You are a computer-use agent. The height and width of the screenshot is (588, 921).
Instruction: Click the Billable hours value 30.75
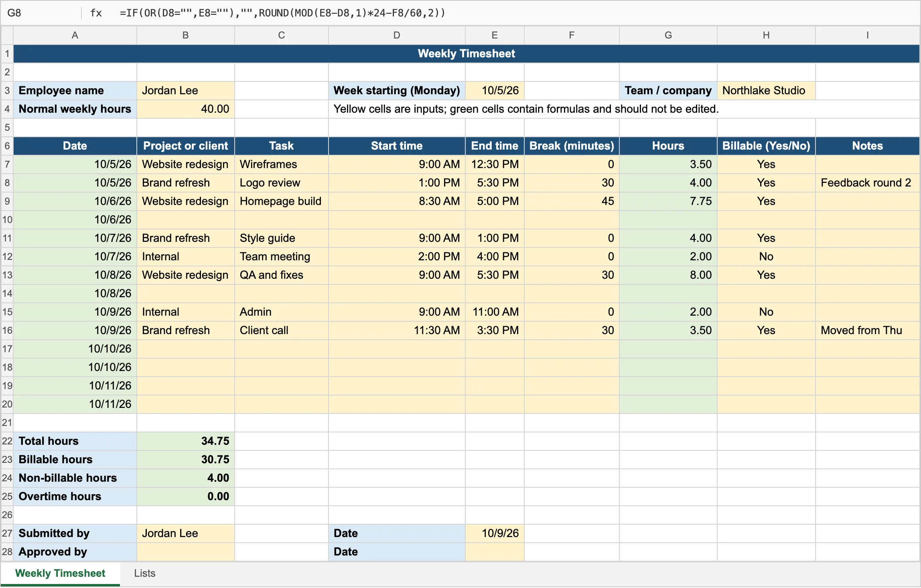(x=185, y=460)
